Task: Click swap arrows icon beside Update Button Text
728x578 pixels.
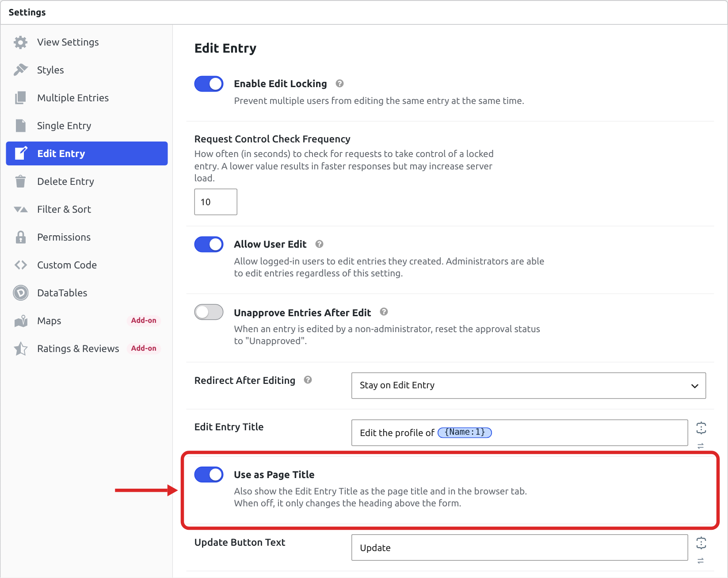Action: [x=701, y=561]
